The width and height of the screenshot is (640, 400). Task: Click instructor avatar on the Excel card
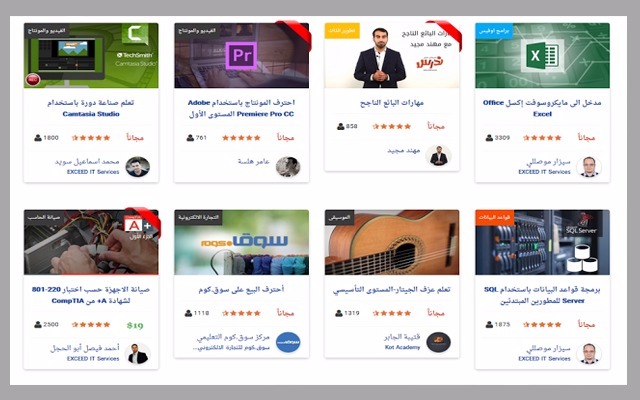(x=589, y=167)
